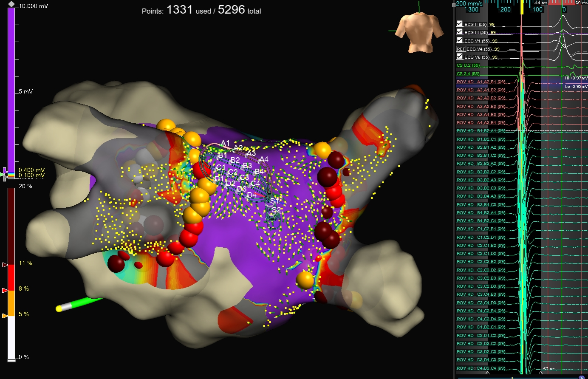Click the bottom handle of the percentage color bar
This screenshot has width=588, height=379.
11,360
